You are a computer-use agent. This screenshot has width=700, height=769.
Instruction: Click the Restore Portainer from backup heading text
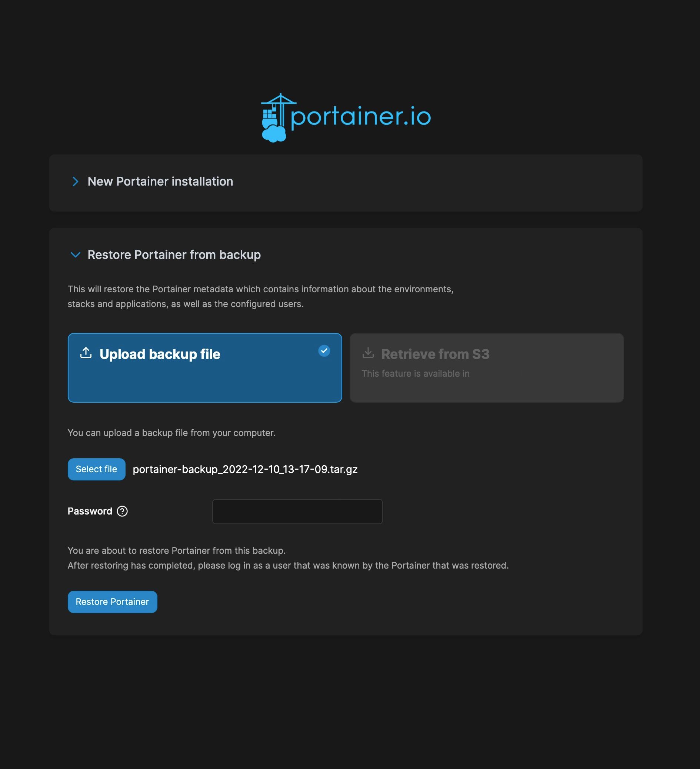[174, 255]
